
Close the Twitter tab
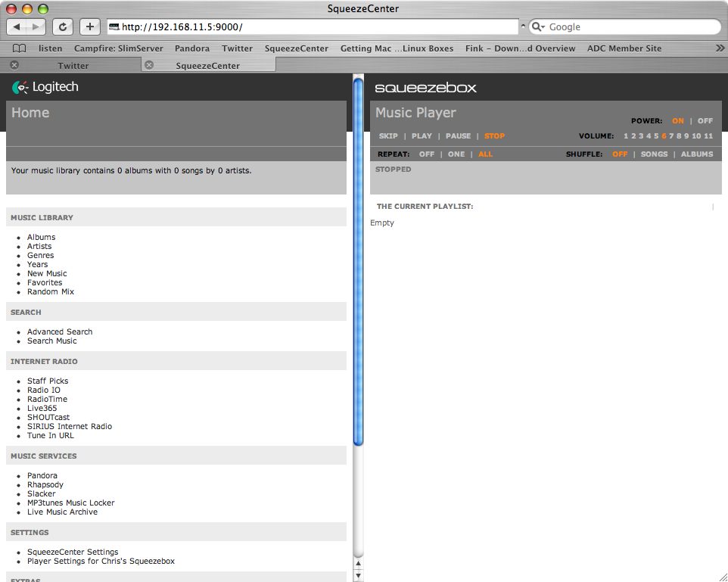click(x=14, y=66)
